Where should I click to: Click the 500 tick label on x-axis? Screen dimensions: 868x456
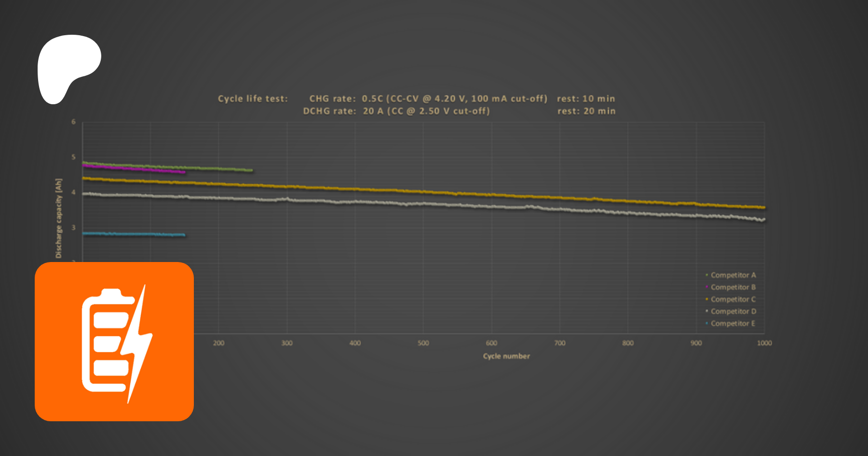423,343
